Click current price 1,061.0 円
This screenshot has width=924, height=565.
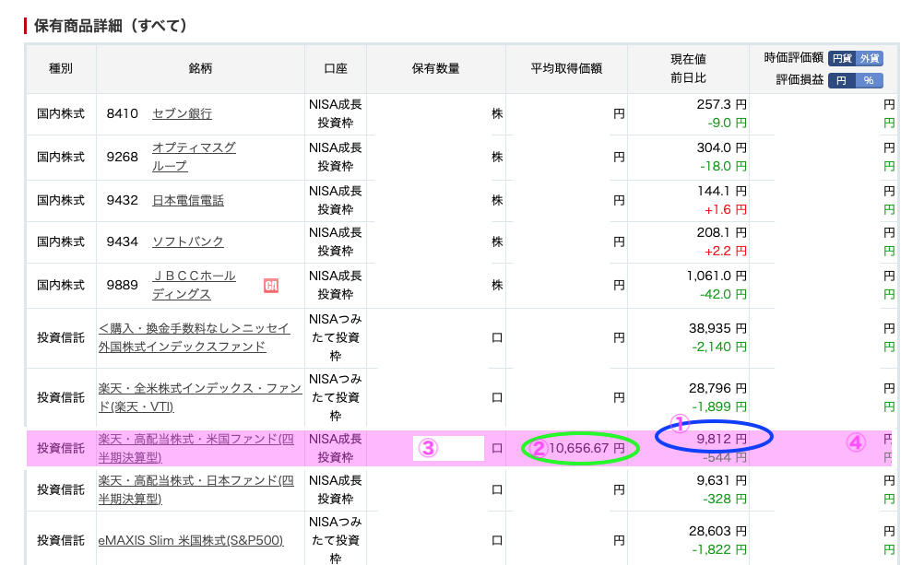pyautogui.click(x=717, y=276)
